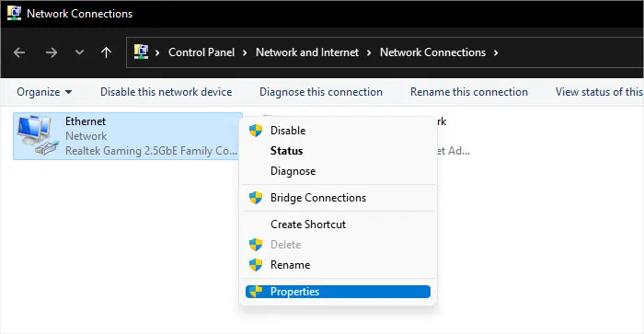The width and height of the screenshot is (644, 334).
Task: Click the Network Connections title bar icon
Action: point(14,13)
